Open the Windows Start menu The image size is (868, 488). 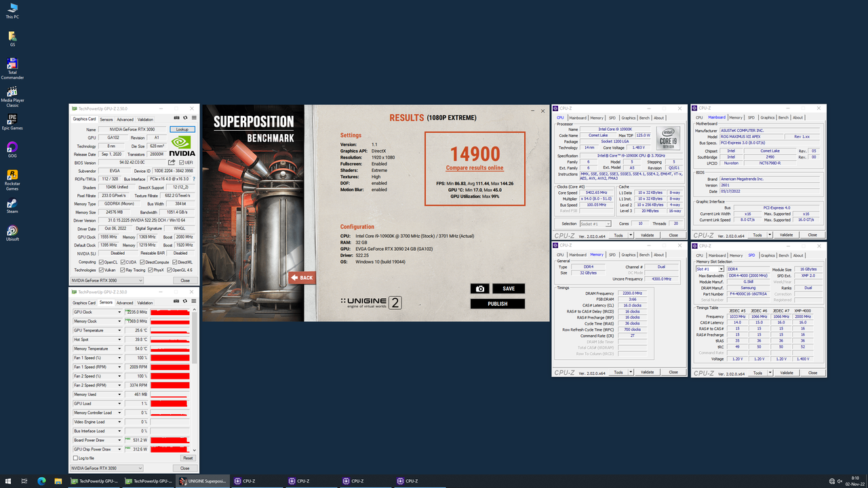(x=8, y=481)
